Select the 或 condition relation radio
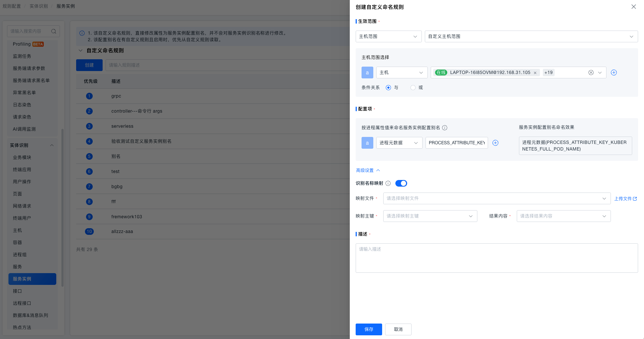 (413, 88)
